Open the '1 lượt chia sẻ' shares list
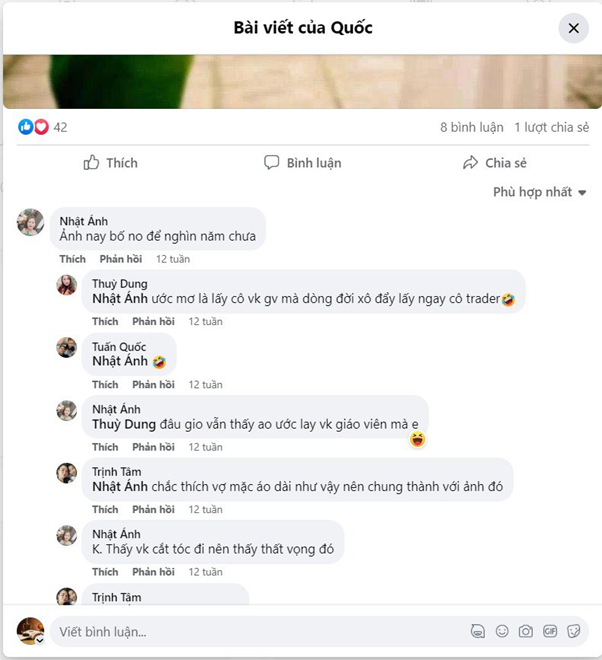The image size is (602, 660). (551, 128)
